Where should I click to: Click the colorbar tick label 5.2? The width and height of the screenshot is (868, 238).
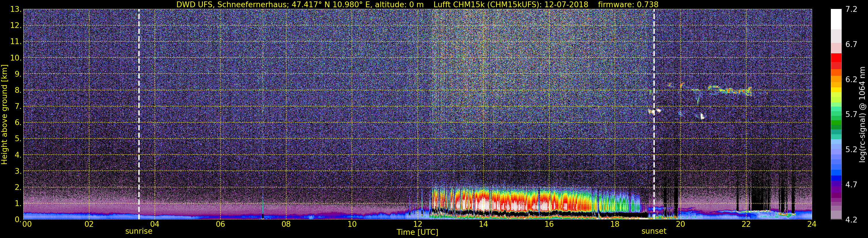pos(851,150)
